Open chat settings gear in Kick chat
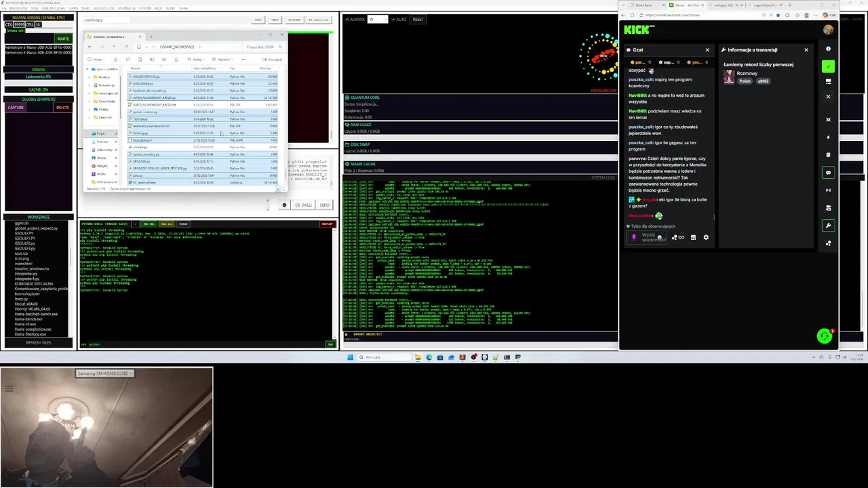This screenshot has width=868, height=488. pyautogui.click(x=706, y=237)
